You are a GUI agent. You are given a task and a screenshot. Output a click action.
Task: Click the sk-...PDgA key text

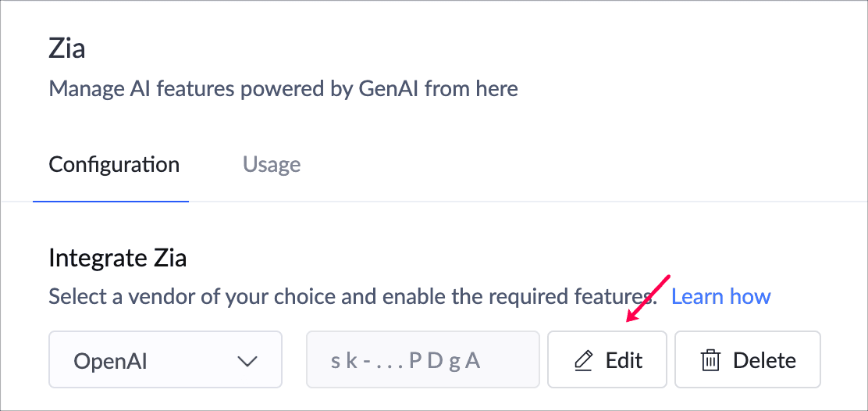[405, 361]
